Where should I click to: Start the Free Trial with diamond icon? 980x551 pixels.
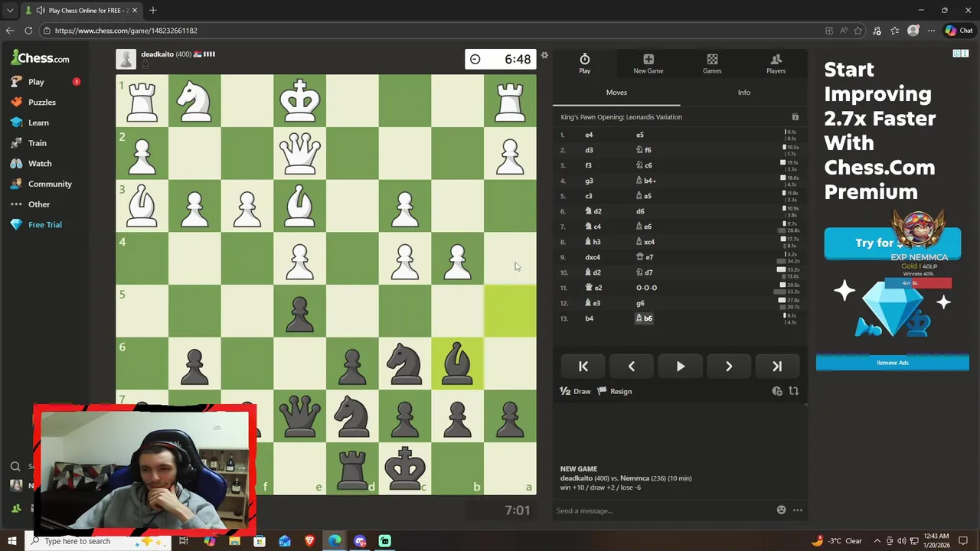[37, 224]
